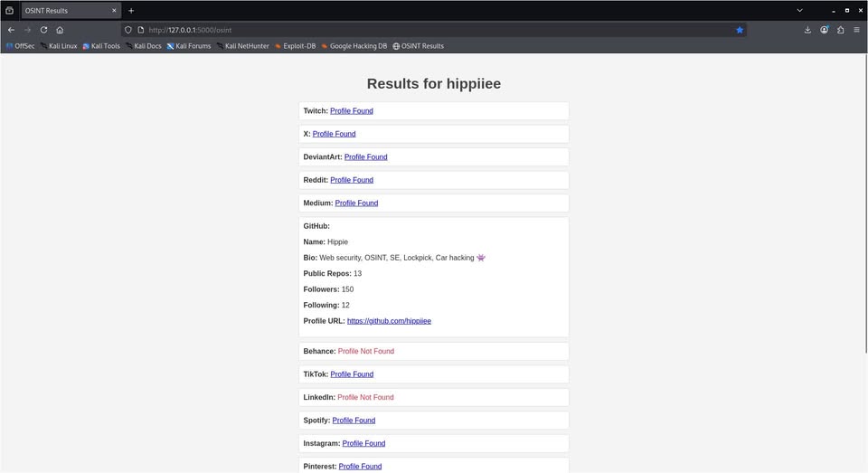Open the Kali Tools bookmark
The height and width of the screenshot is (473, 868).
click(101, 46)
